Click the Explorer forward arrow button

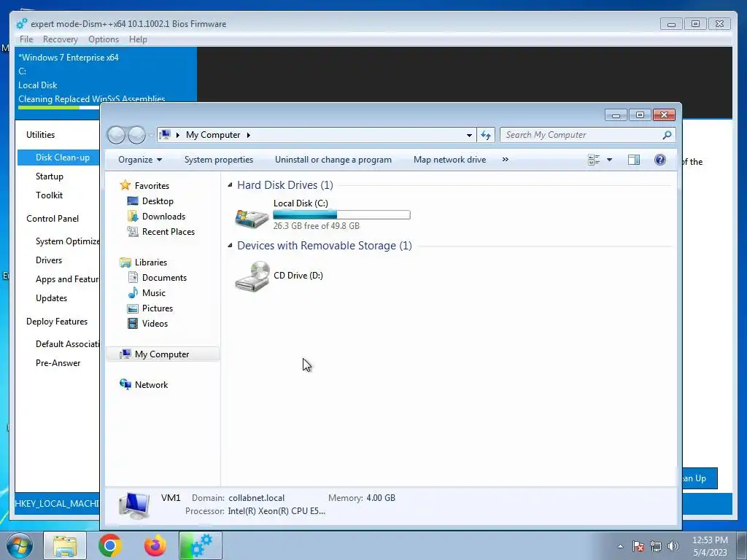tap(137, 135)
